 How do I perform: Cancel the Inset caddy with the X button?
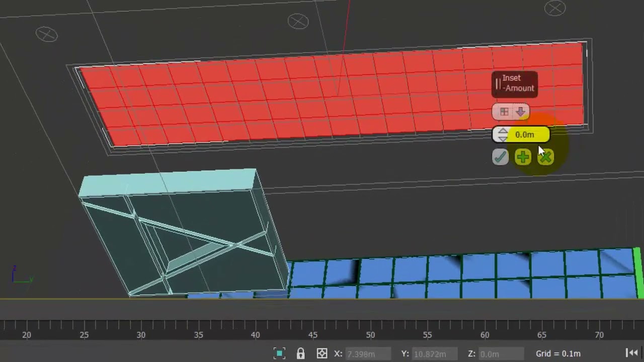[545, 157]
